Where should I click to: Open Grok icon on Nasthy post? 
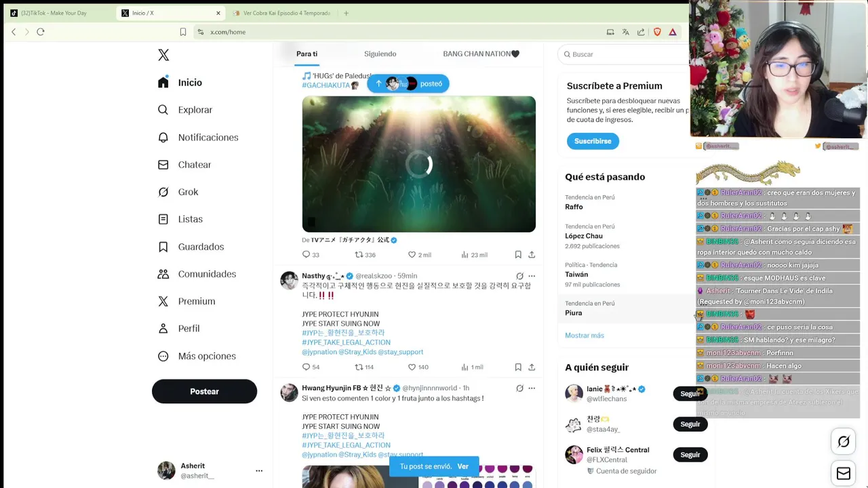click(519, 276)
